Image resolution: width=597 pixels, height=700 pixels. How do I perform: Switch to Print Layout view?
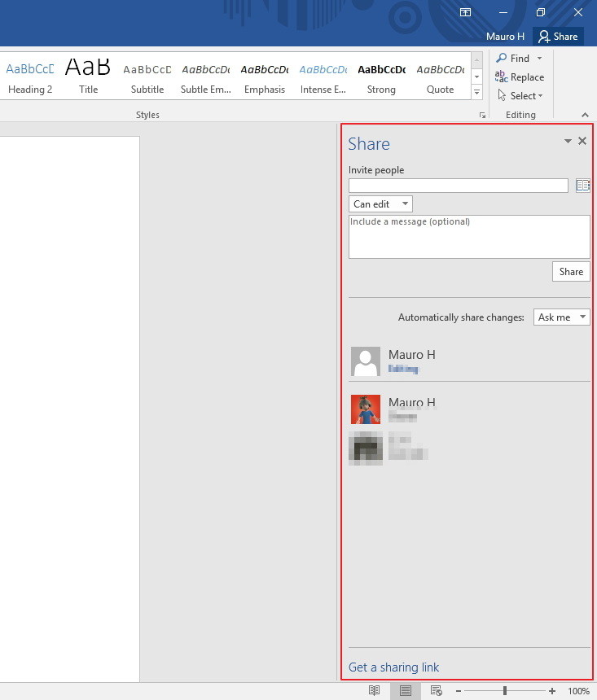406,691
